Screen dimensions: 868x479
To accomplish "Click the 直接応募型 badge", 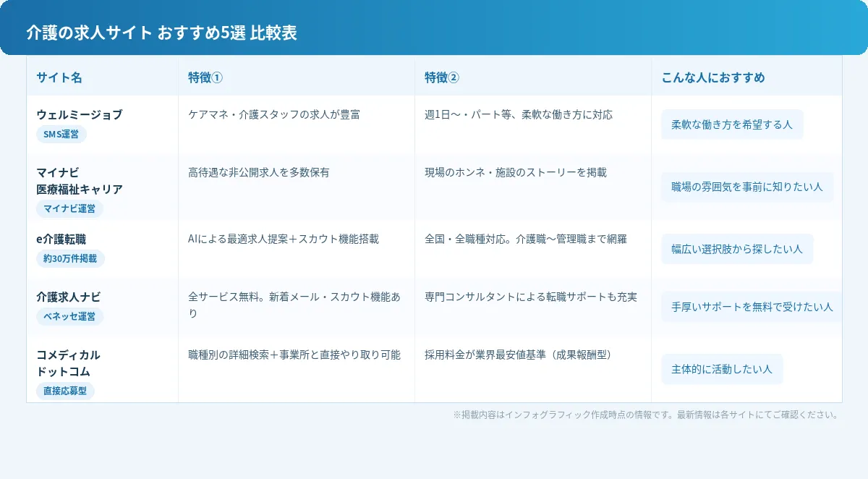I will [65, 391].
